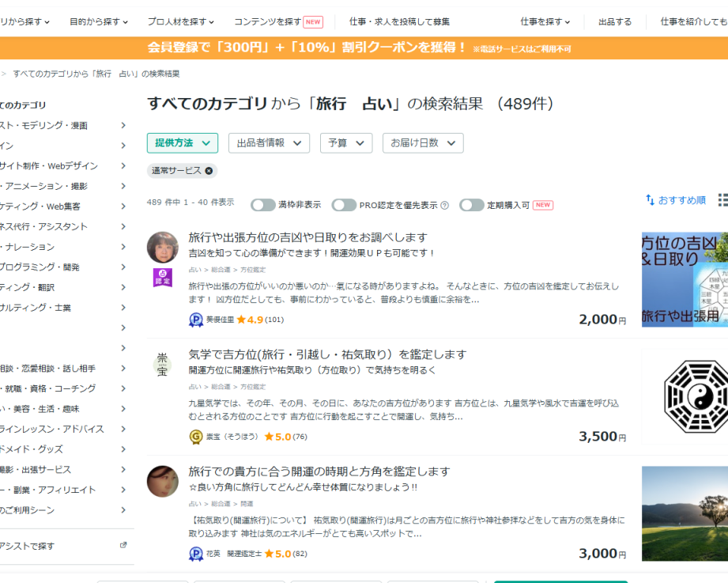Click the 崇宝 seller avatar
The height and width of the screenshot is (583, 728).
(x=162, y=365)
